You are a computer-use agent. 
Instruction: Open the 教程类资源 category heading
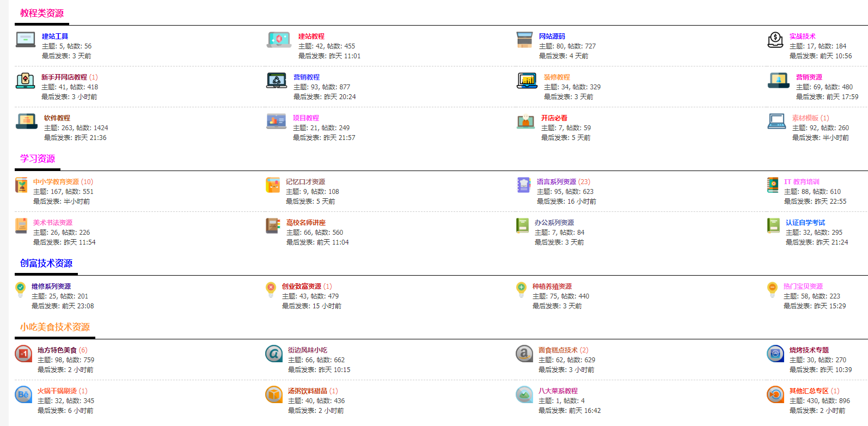pyautogui.click(x=42, y=13)
